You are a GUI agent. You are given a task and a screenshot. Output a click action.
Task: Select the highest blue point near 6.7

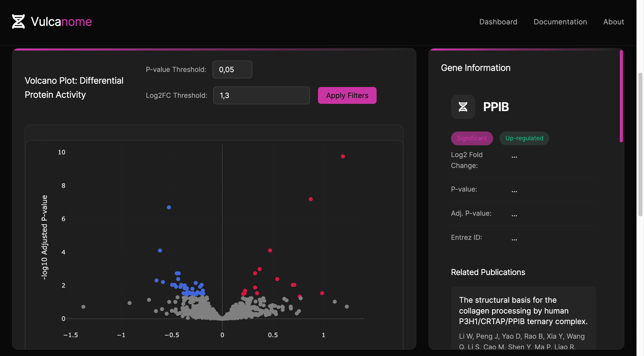pyautogui.click(x=169, y=207)
